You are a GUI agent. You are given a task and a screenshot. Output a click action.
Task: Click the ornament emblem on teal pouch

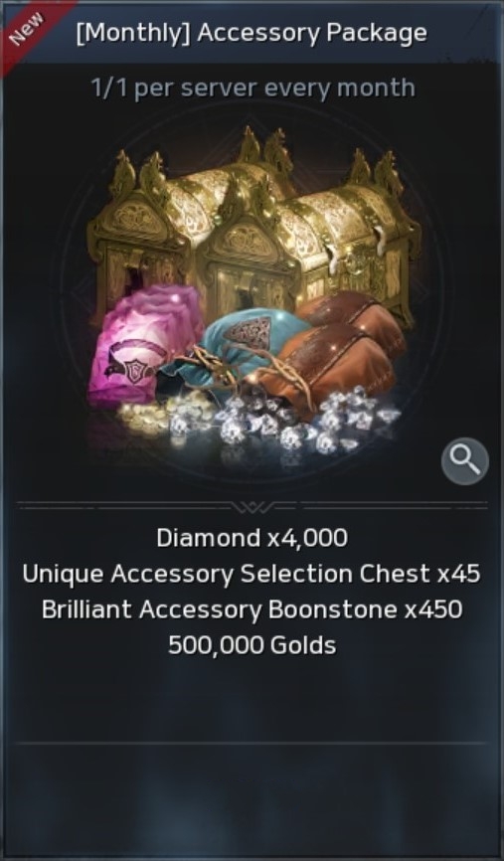250,330
